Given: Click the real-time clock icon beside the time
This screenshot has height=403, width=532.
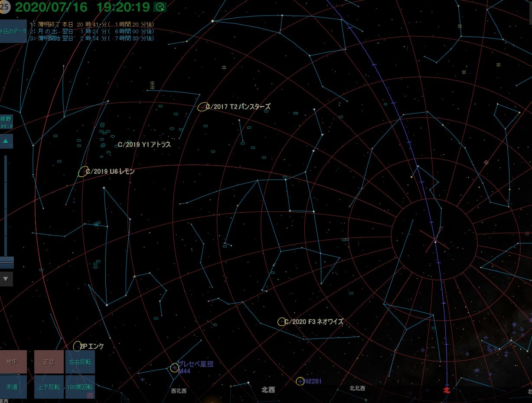Looking at the screenshot, I should pyautogui.click(x=160, y=7).
